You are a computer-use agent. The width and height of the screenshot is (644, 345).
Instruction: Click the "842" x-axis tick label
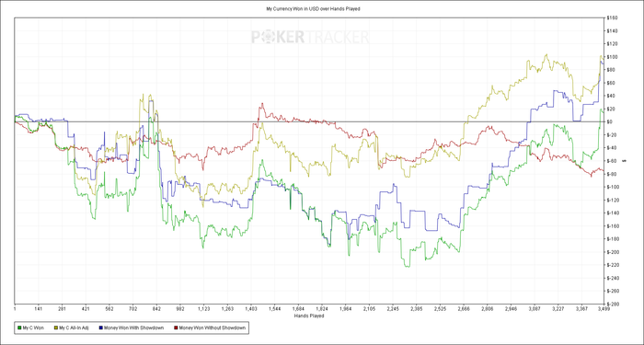pyautogui.click(x=156, y=308)
